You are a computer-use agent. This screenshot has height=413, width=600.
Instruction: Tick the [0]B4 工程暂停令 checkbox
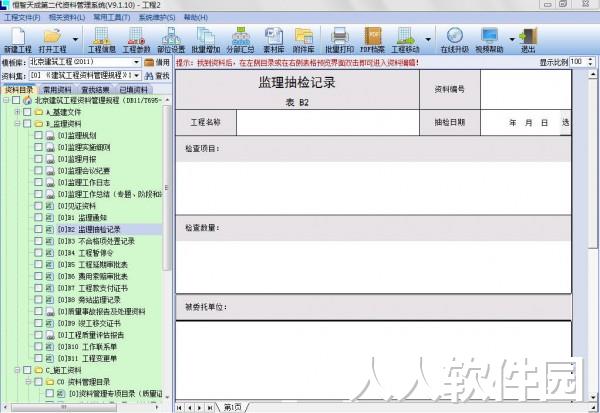click(x=38, y=253)
